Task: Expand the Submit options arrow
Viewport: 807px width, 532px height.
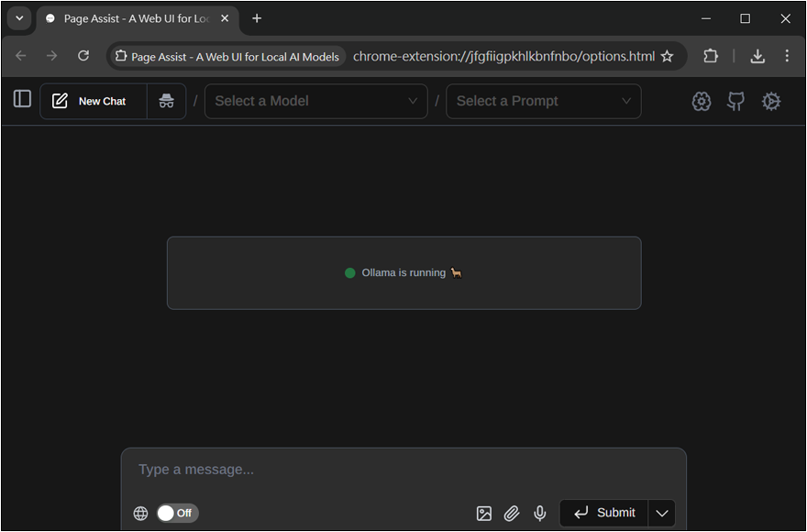Action: tap(662, 513)
